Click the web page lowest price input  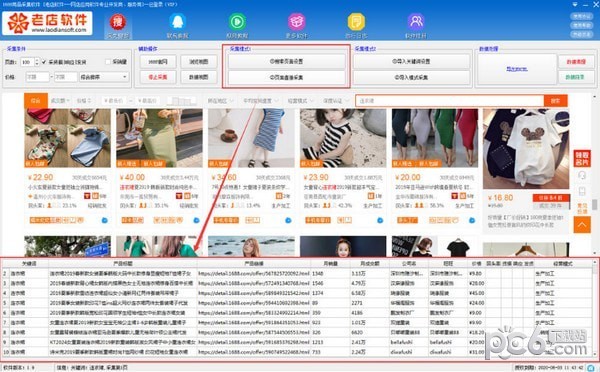point(113,101)
